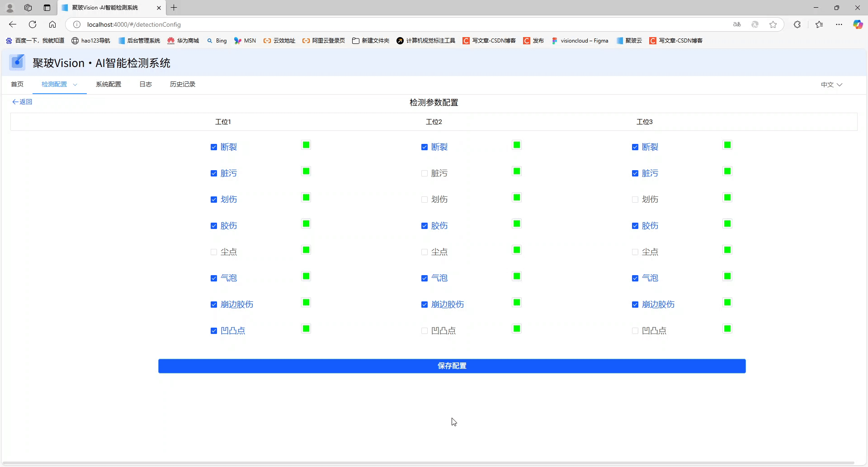Open the 中文 language selector
The height and width of the screenshot is (467, 868).
click(x=831, y=84)
